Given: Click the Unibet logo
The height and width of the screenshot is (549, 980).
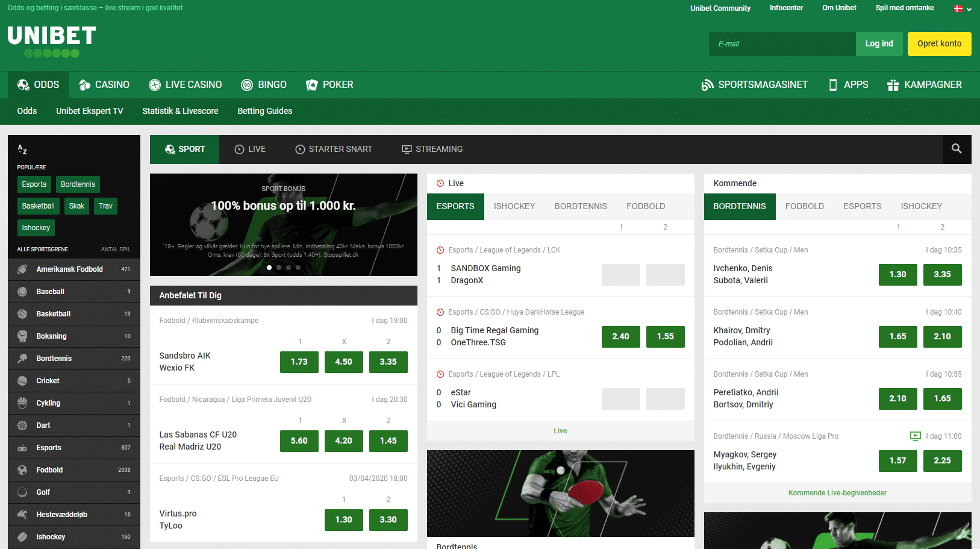Looking at the screenshot, I should pyautogui.click(x=52, y=41).
